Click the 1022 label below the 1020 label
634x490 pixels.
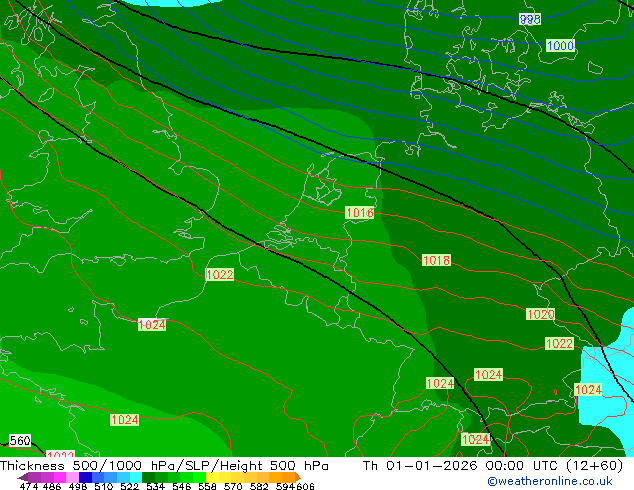pyautogui.click(x=559, y=344)
